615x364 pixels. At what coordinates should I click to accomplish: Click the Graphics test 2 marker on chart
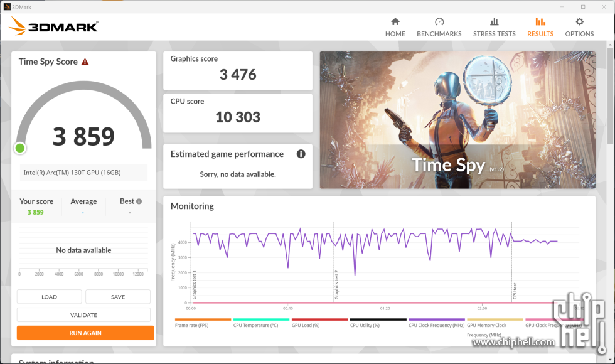336,285
